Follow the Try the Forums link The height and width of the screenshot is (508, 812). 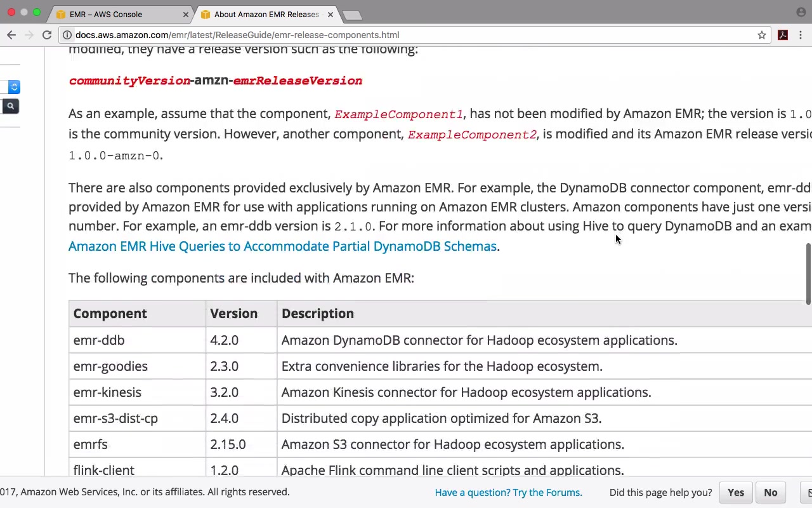(x=508, y=493)
